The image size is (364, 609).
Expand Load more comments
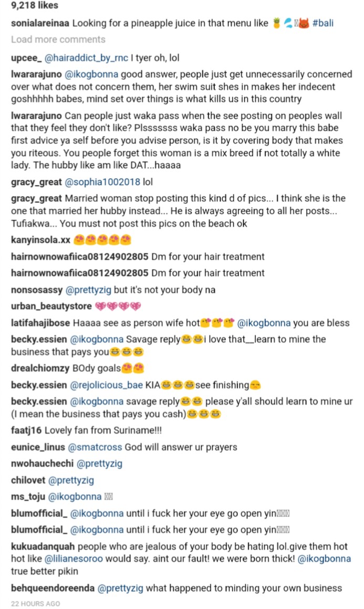point(58,39)
